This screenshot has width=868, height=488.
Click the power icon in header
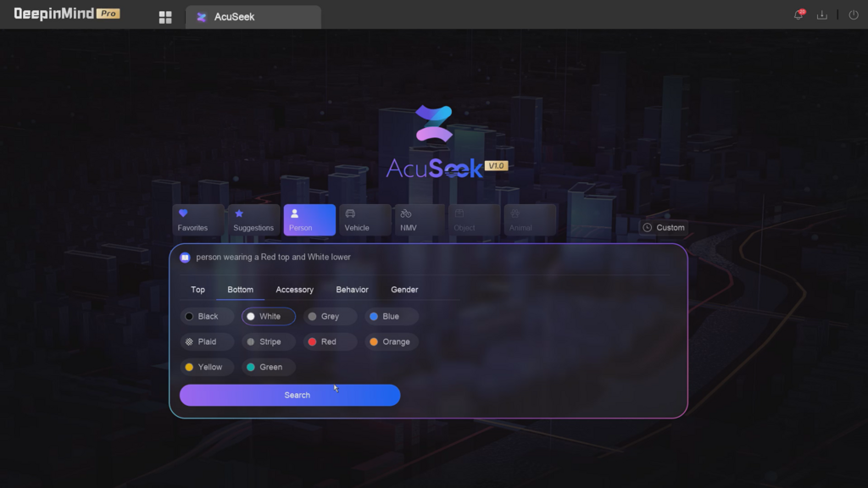click(x=854, y=15)
